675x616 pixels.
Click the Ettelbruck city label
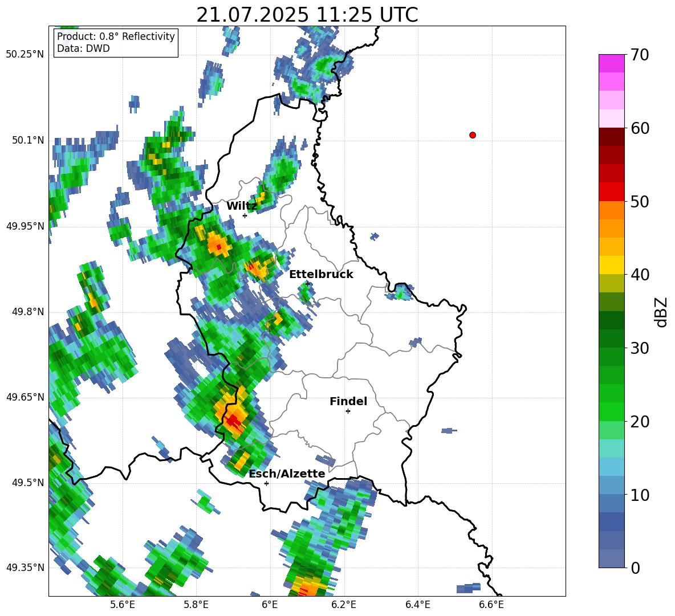tap(321, 275)
